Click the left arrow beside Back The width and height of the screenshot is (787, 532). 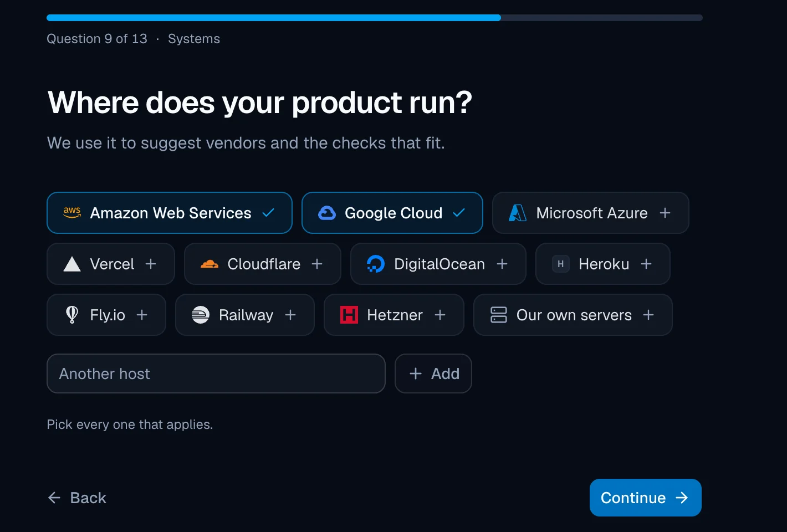(x=54, y=498)
